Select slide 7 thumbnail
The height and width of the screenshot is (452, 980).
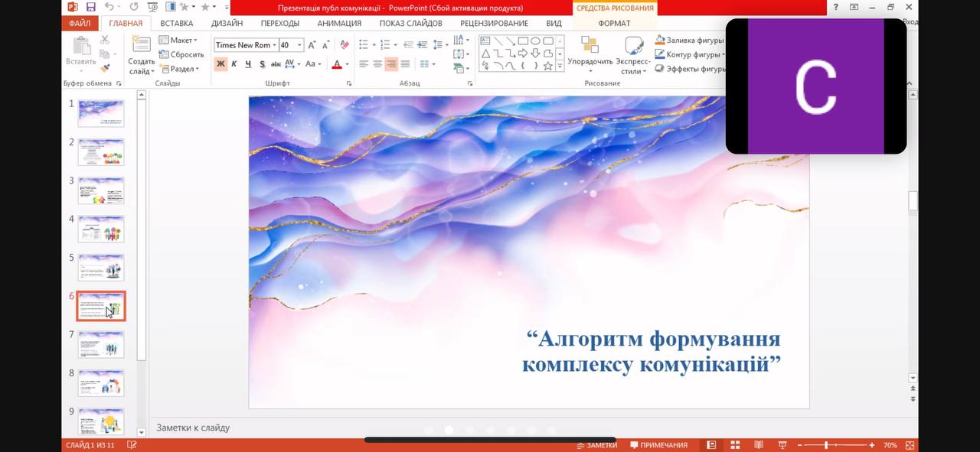pos(101,345)
